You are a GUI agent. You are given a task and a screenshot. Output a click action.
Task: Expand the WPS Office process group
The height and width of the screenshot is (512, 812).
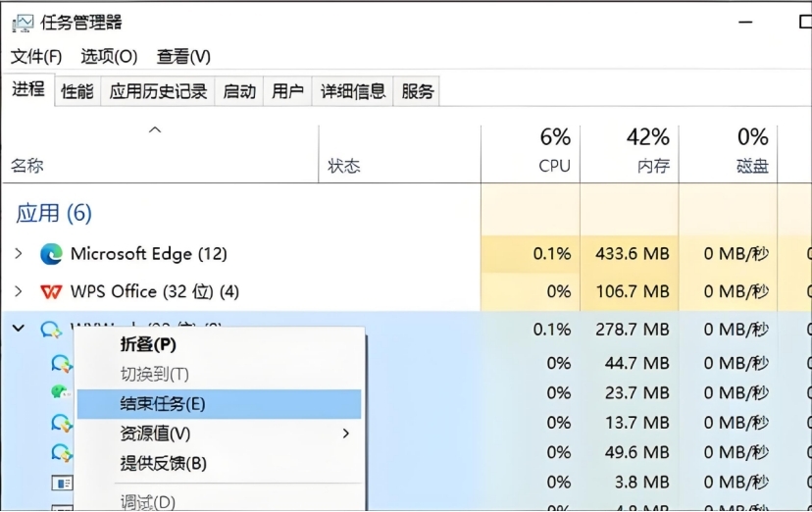click(x=19, y=291)
